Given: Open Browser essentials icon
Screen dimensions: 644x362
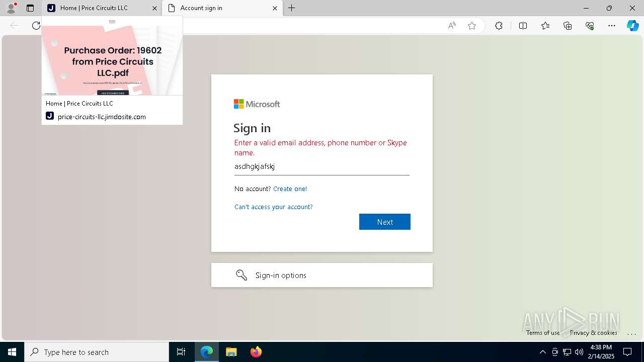Looking at the screenshot, I should pos(590,26).
